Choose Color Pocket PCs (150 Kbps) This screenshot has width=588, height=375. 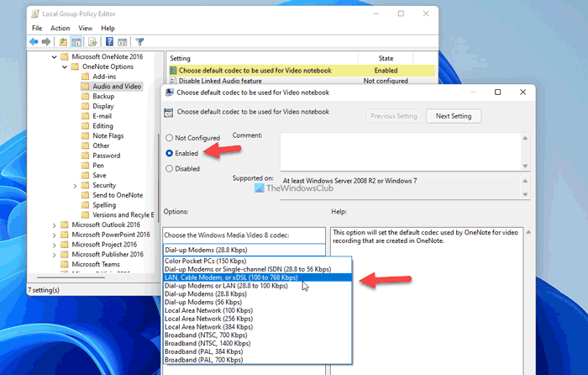258,261
